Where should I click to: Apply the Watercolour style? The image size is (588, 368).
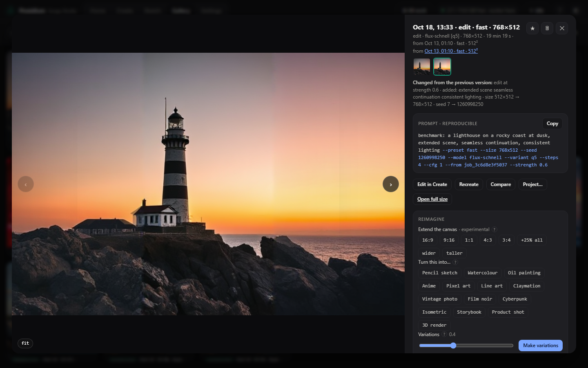[483, 273]
